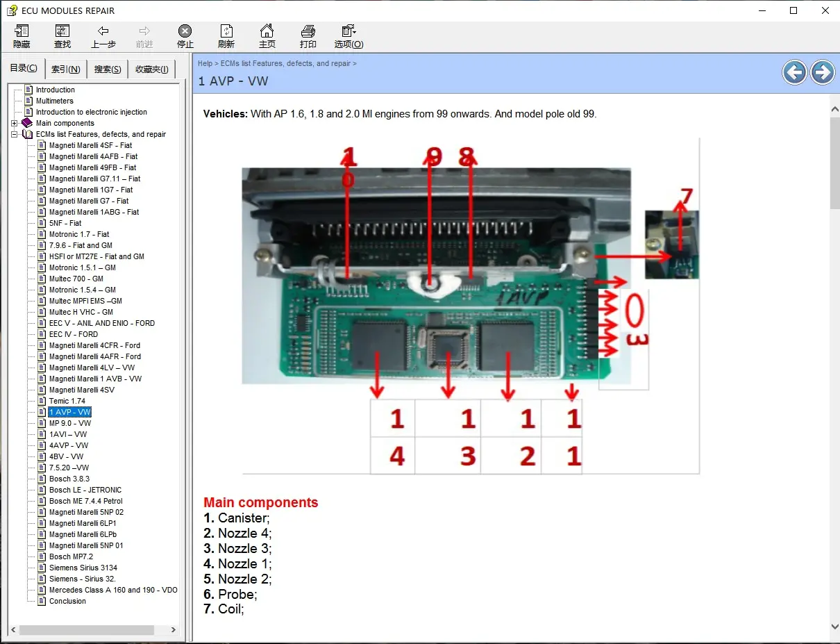Screen dimensions: 840x644
Task: Open the 收藏夹(I) favorites tab
Action: click(x=151, y=69)
